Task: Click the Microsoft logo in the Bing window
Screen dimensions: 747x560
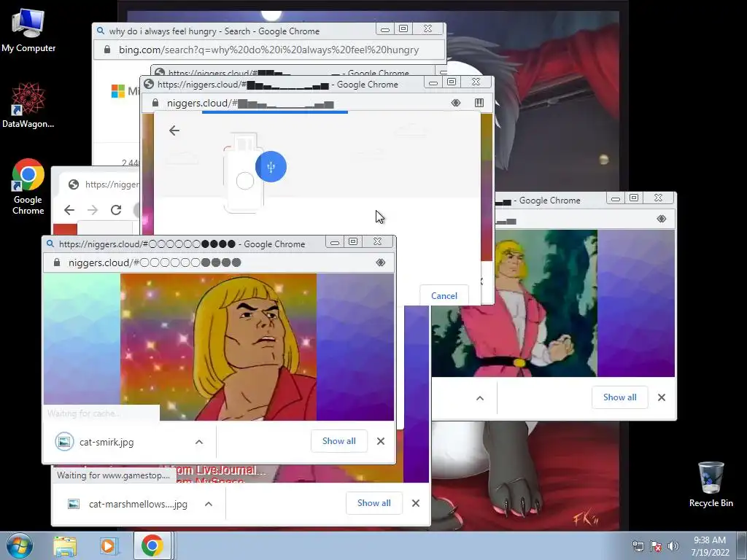Action: pyautogui.click(x=117, y=90)
